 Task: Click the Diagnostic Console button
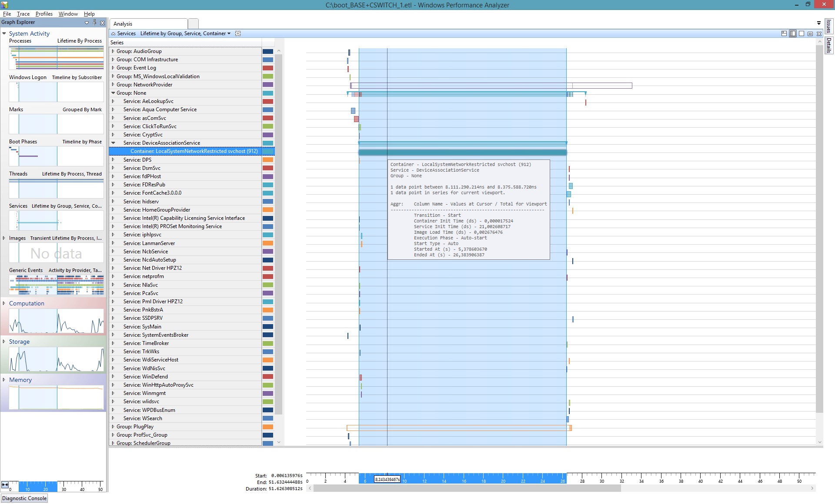point(24,498)
